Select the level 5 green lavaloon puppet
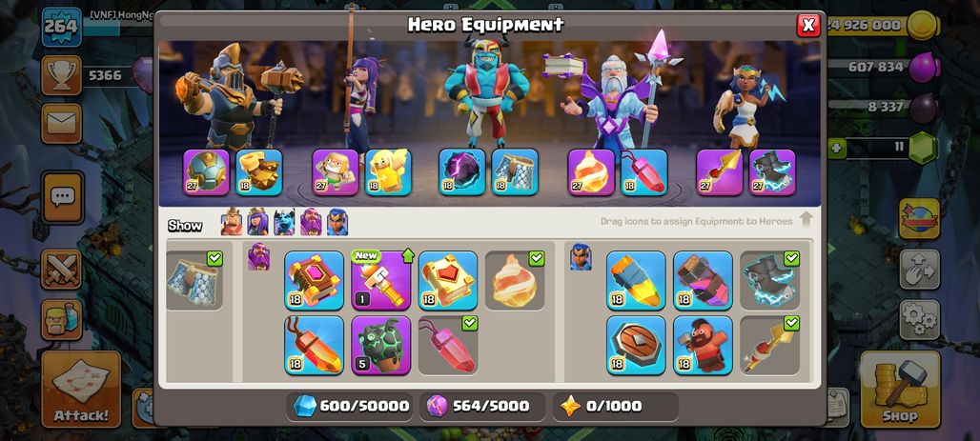Viewport: 980px width, 441px height. point(380,345)
